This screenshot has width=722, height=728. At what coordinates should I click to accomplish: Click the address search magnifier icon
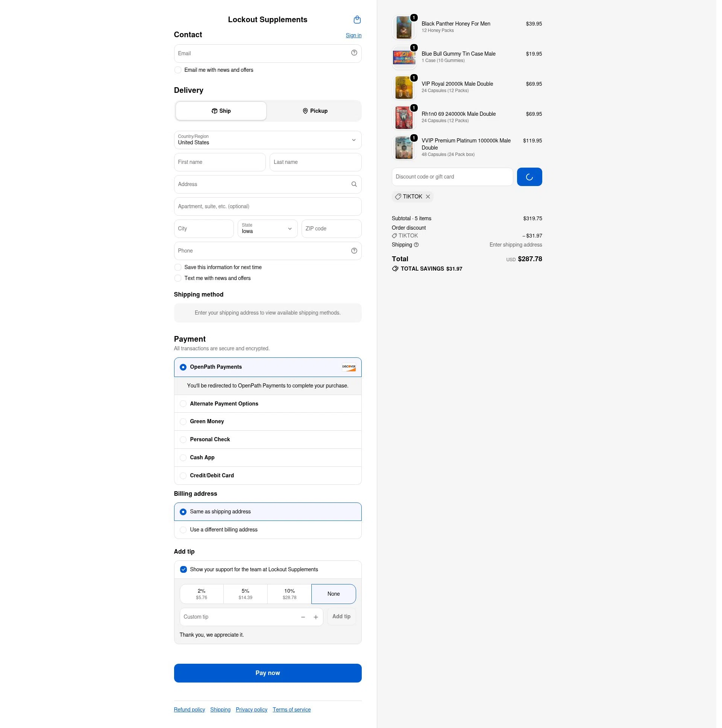(x=354, y=184)
